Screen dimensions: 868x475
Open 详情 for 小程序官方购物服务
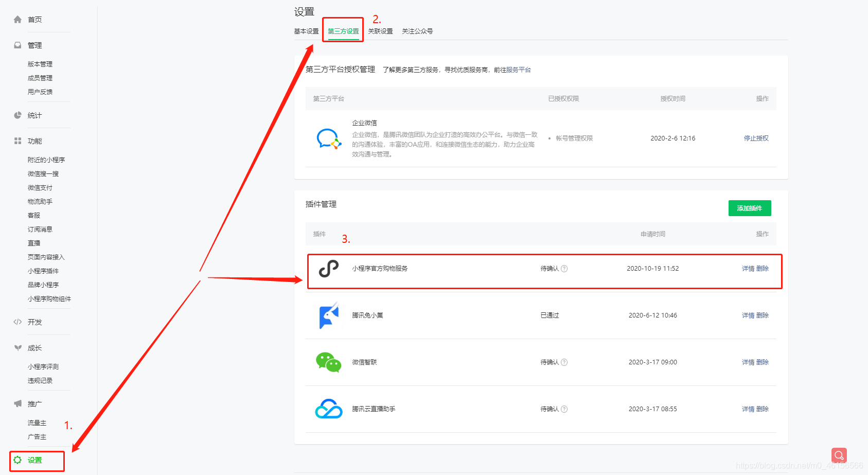coord(748,269)
